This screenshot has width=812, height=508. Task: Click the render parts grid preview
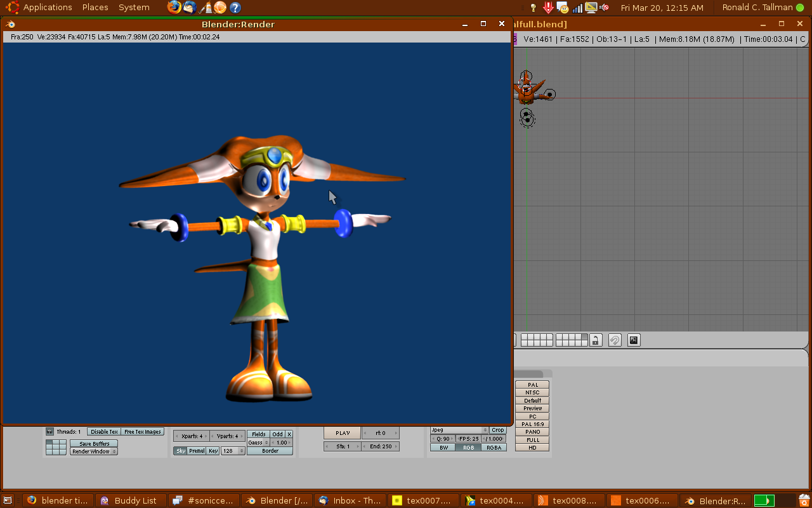pos(56,447)
